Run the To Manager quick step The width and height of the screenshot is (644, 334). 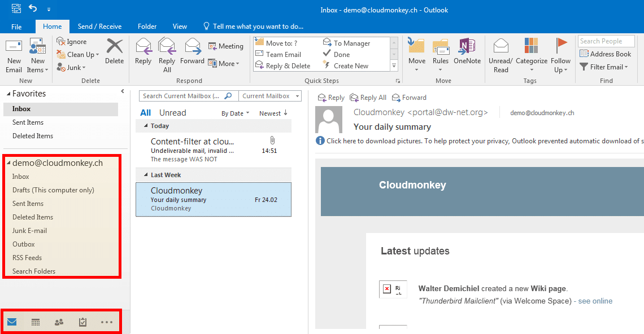click(x=347, y=43)
